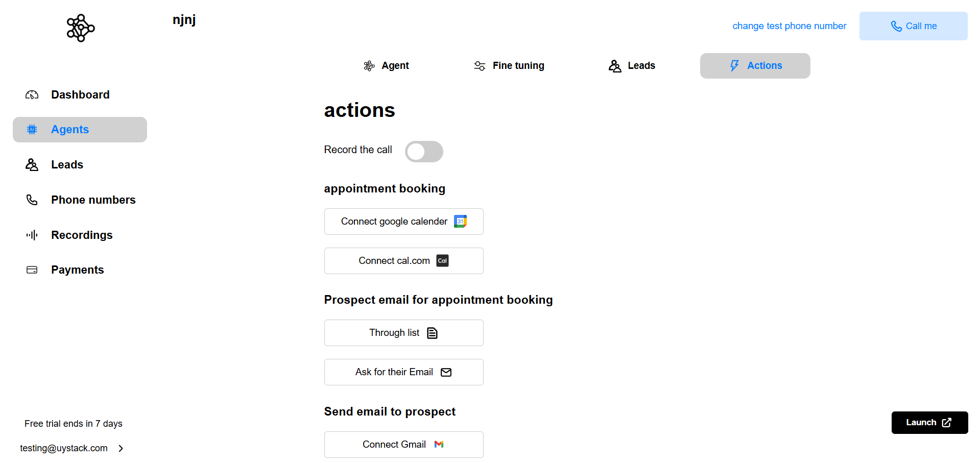Click the Google Calendar icon
This screenshot has height=463, width=980.
pyautogui.click(x=460, y=222)
